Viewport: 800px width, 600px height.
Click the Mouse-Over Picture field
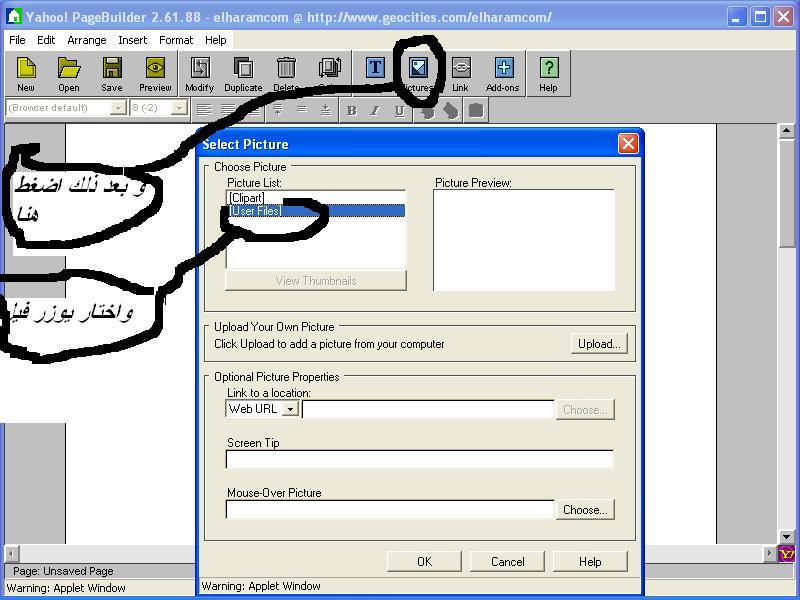pyautogui.click(x=390, y=510)
